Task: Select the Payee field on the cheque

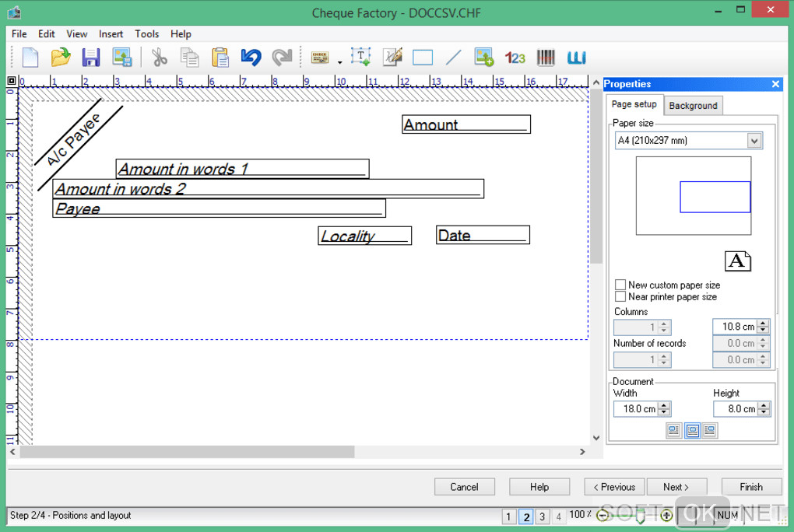Action: point(220,208)
